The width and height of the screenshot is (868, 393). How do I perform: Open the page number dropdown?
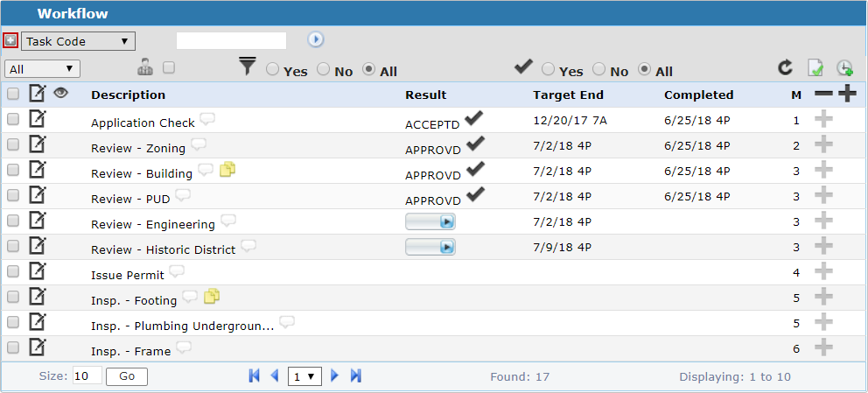[x=305, y=376]
